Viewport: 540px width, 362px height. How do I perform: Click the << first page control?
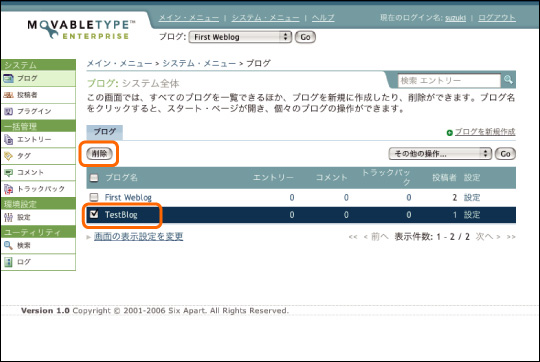click(353, 237)
